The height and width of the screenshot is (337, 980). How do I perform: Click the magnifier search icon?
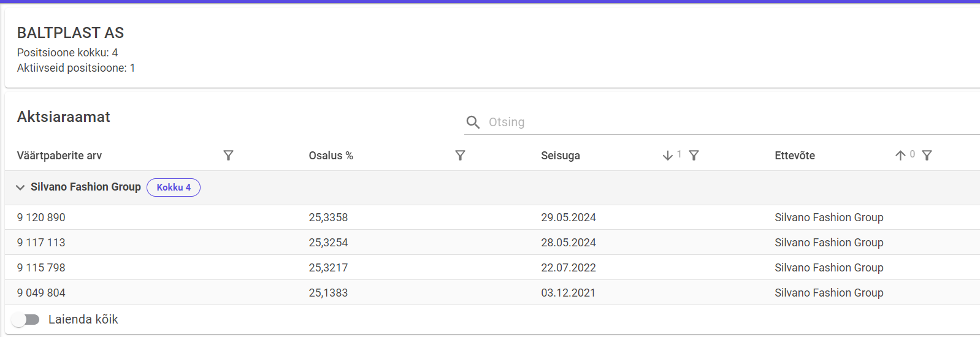pos(473,123)
